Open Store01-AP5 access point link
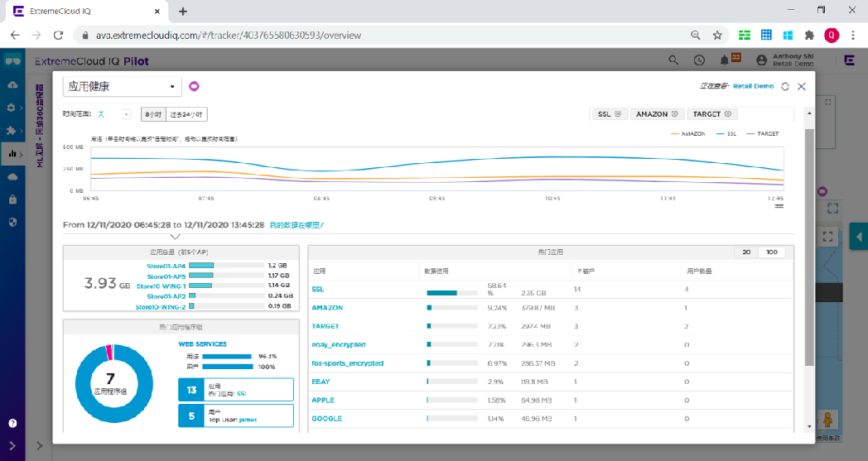 (x=166, y=276)
